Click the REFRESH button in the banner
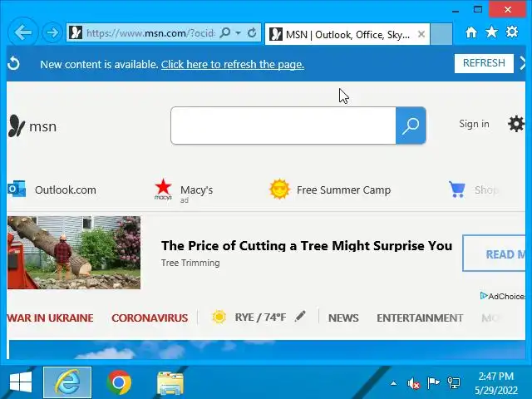The height and width of the screenshot is (399, 532). coord(484,63)
